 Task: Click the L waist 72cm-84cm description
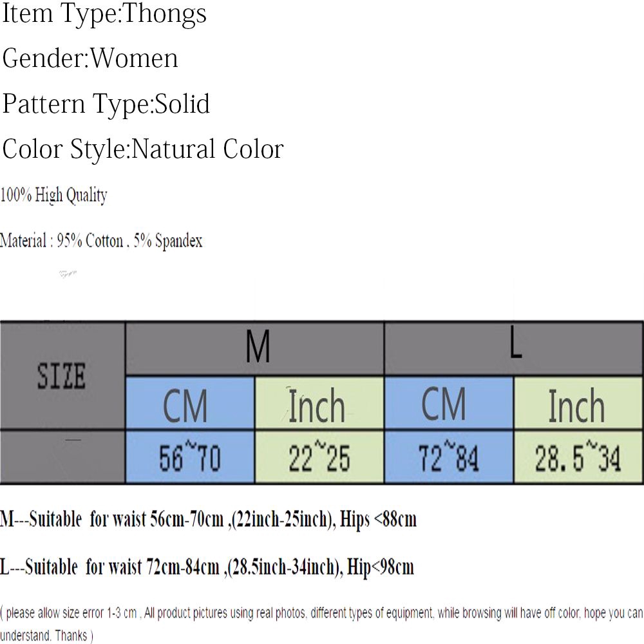tap(207, 567)
